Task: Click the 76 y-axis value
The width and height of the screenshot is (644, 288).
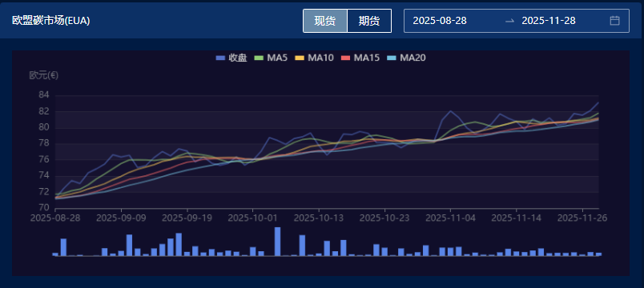Action: pyautogui.click(x=44, y=159)
